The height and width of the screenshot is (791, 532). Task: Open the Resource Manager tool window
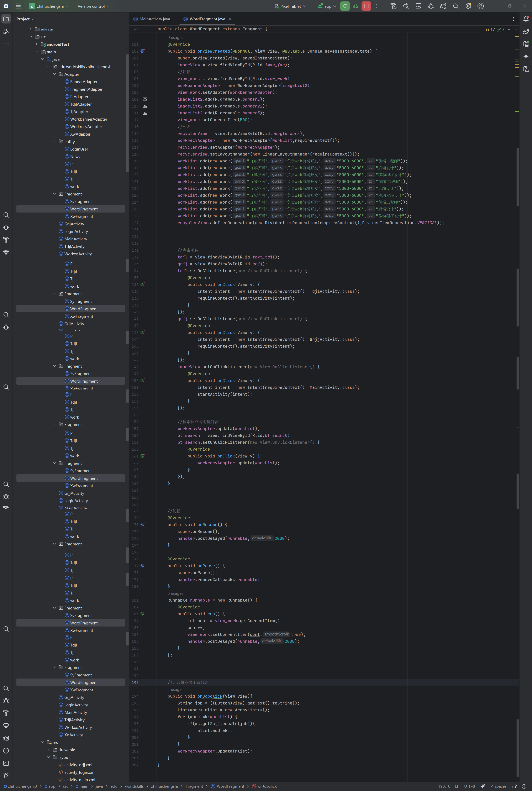[6, 31]
